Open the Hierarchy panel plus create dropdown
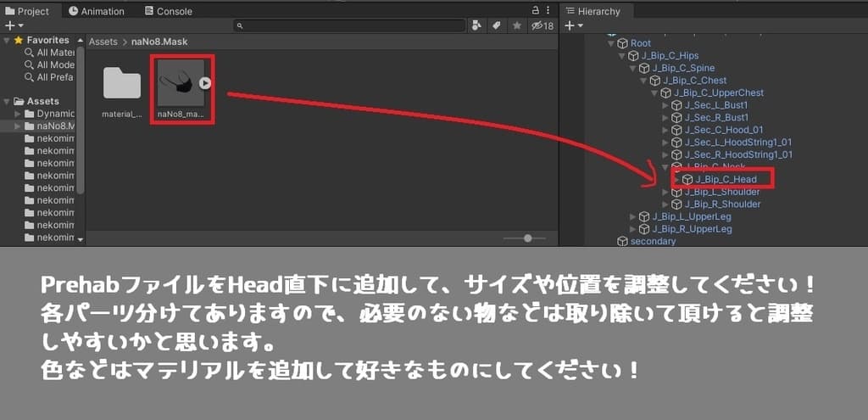Viewport: 868px width, 420px height. [x=574, y=25]
